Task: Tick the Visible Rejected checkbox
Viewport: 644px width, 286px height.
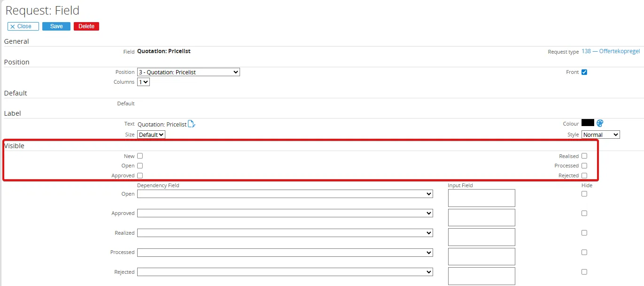Action: [x=584, y=175]
